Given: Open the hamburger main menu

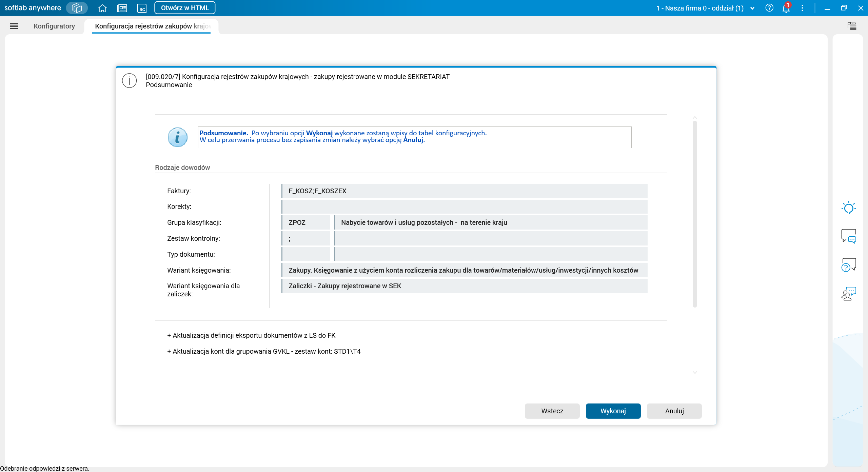Looking at the screenshot, I should tap(14, 26).
